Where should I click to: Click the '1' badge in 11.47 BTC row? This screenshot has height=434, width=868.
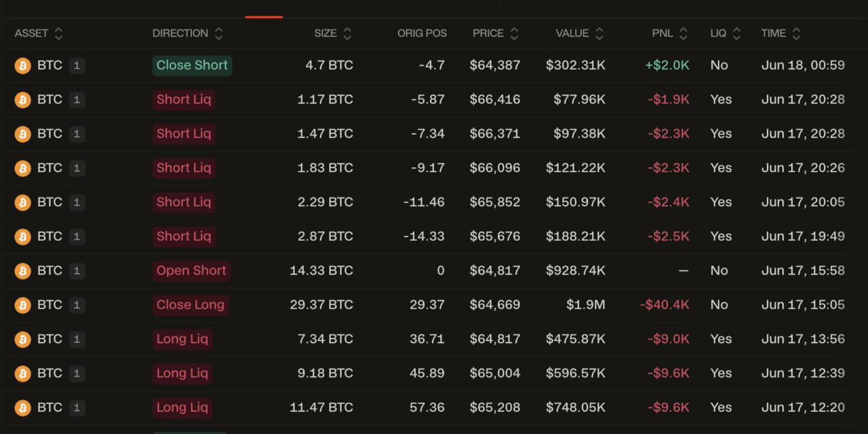[x=77, y=408]
